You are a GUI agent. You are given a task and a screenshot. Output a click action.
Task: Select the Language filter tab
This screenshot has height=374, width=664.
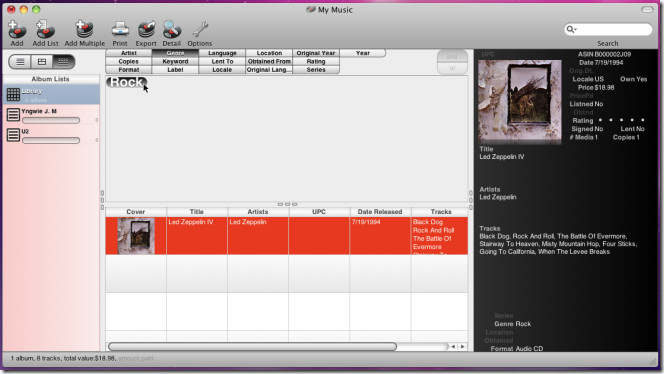pyautogui.click(x=222, y=53)
